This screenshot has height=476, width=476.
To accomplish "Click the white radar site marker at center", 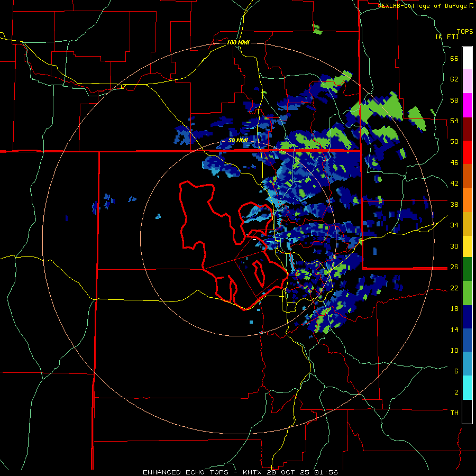I will (x=254, y=240).
